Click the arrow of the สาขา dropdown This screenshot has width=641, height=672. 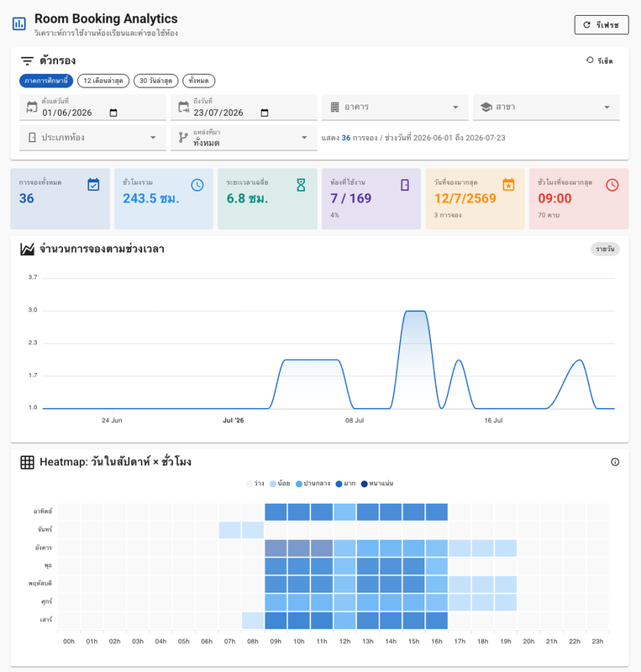(607, 108)
